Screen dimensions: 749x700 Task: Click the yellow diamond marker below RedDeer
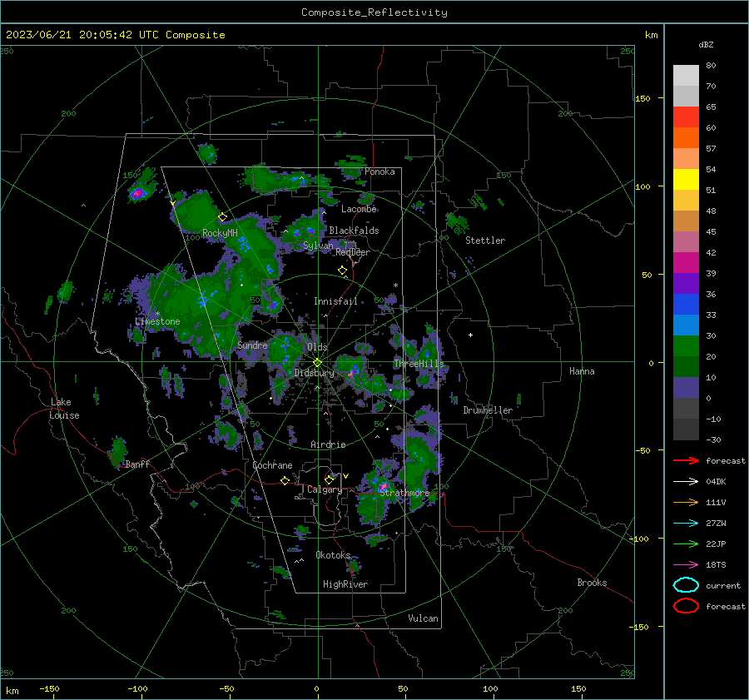click(x=343, y=271)
